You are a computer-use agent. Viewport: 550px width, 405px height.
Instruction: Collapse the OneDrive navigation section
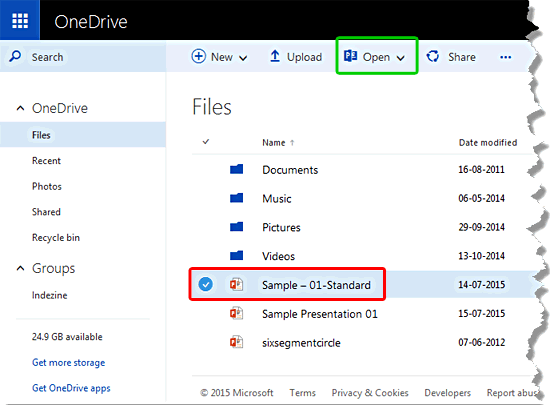point(20,108)
